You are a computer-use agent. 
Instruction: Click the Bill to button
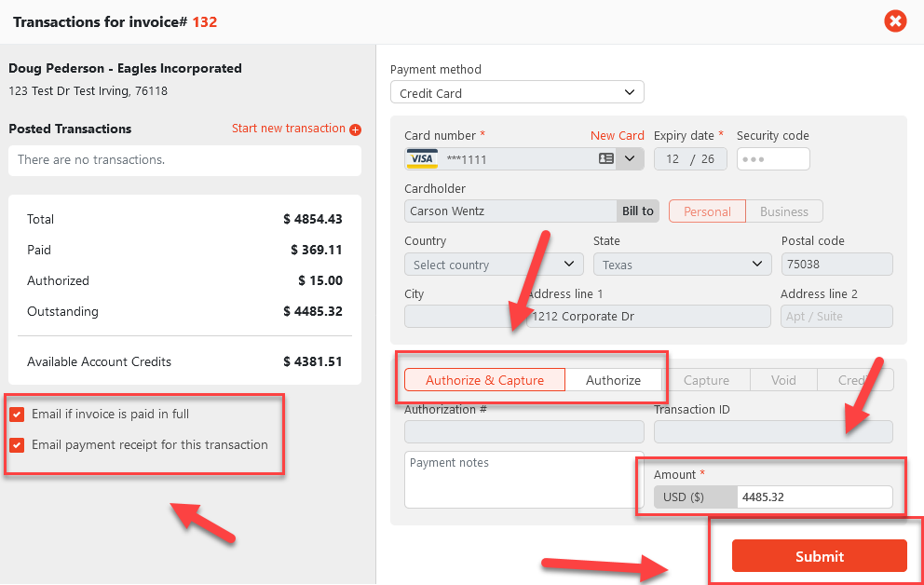point(638,211)
